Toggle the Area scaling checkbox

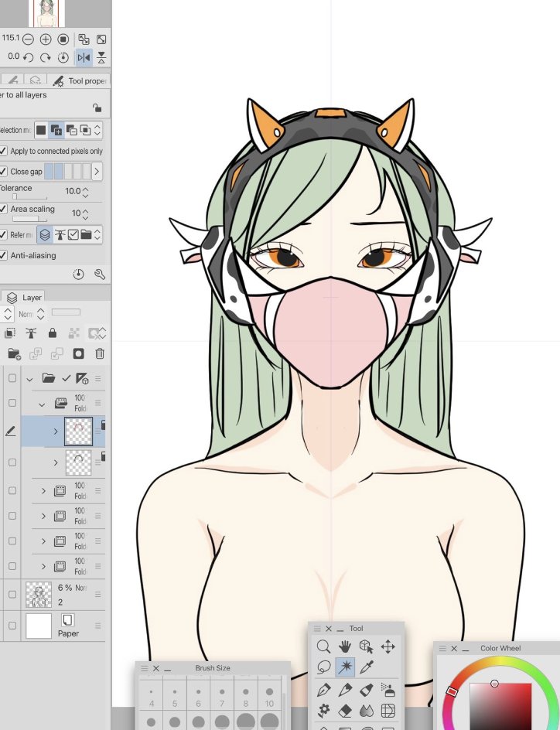(3, 209)
